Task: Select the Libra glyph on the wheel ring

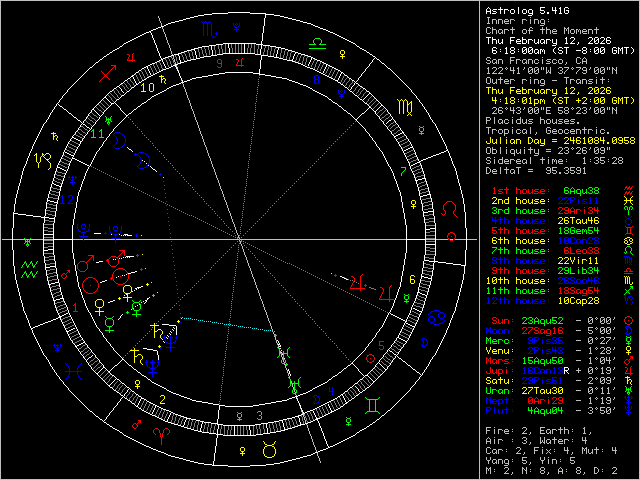Action: tap(317, 42)
